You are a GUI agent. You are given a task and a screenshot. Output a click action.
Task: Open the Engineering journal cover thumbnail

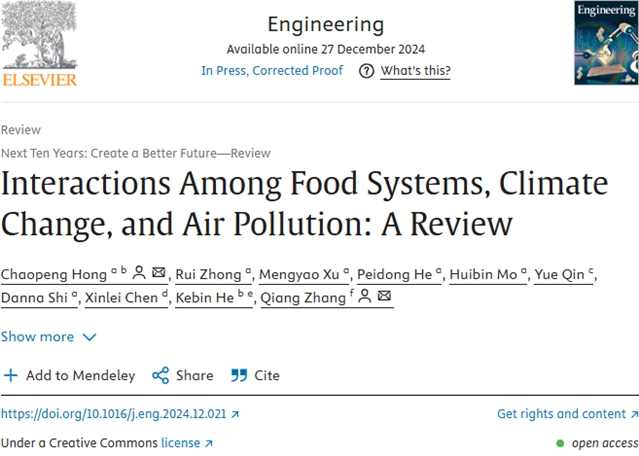click(606, 42)
